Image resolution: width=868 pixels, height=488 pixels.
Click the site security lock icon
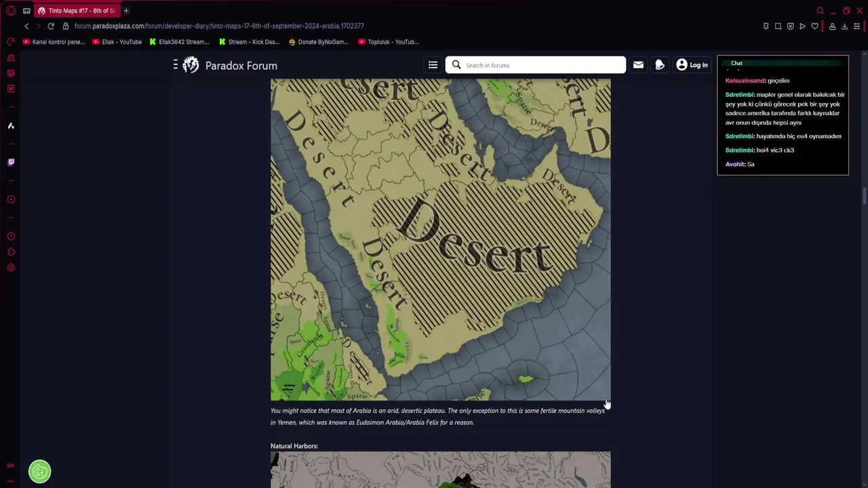click(66, 26)
